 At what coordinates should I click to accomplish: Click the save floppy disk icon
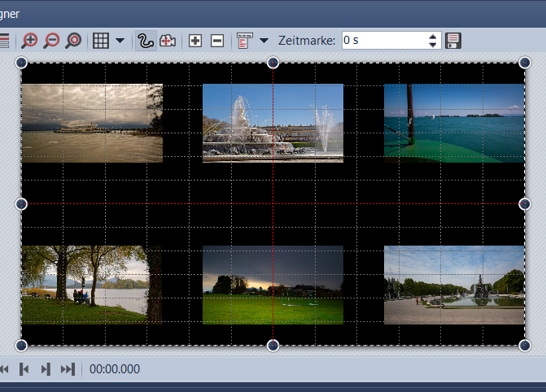pos(454,41)
